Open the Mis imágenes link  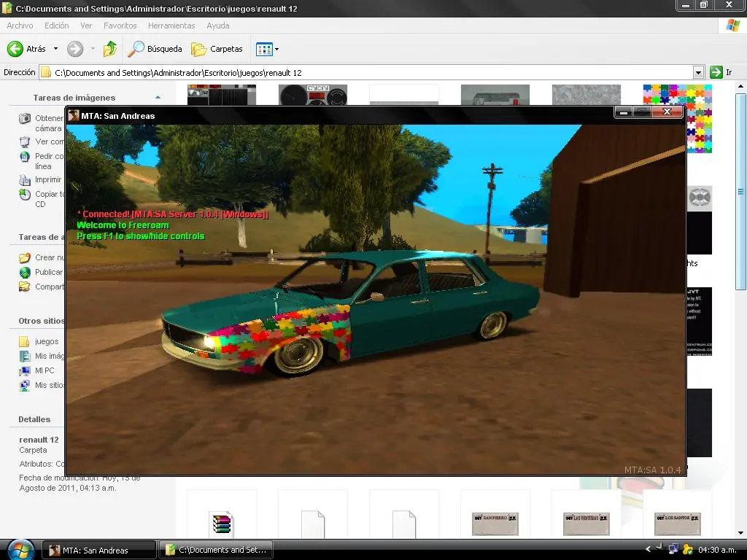(x=49, y=356)
